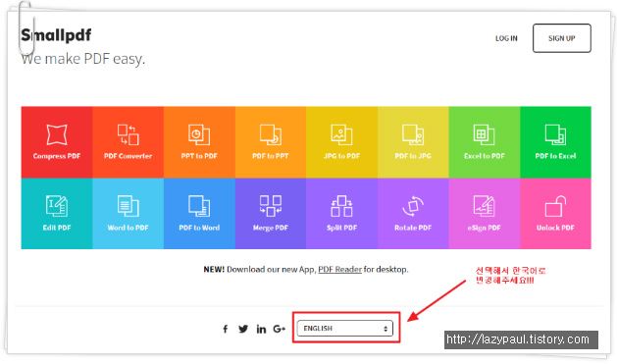Open the Merge PDF tool
617x364 pixels.
coord(271,213)
